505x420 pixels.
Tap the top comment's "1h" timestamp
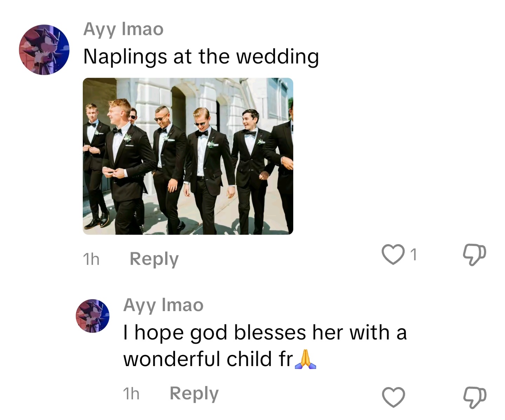91,260
